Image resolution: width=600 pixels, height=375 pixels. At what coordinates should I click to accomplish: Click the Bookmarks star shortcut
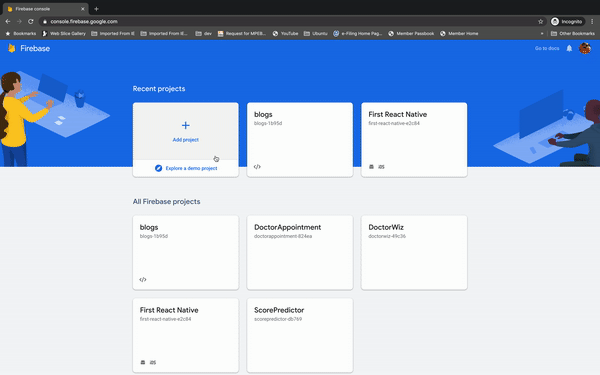[x=21, y=34]
